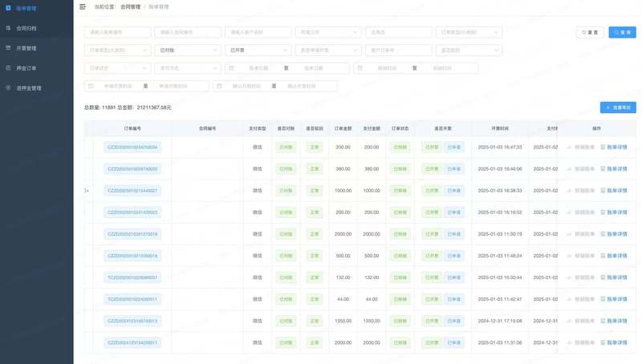642x364 pixels.
Task: Focus the first order number input field
Action: click(x=117, y=33)
